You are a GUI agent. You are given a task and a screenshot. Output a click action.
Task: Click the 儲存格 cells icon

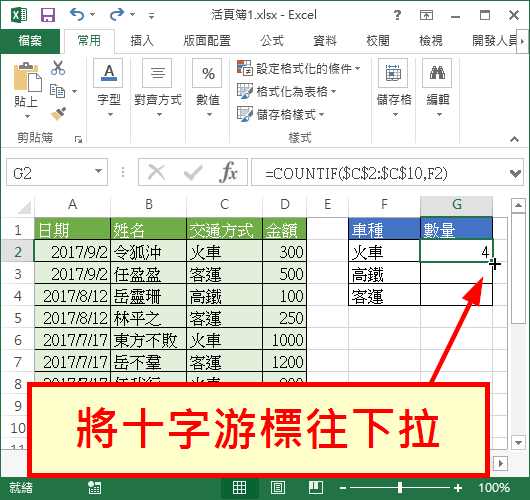tap(393, 73)
